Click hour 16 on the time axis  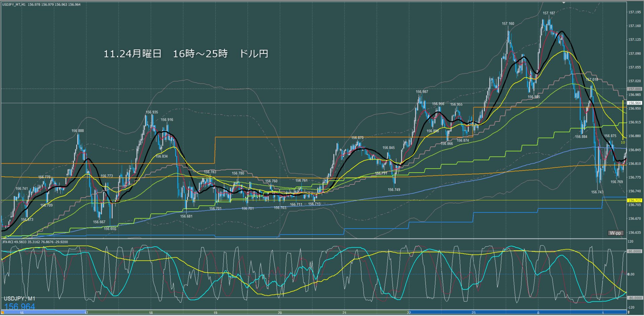click(22, 313)
